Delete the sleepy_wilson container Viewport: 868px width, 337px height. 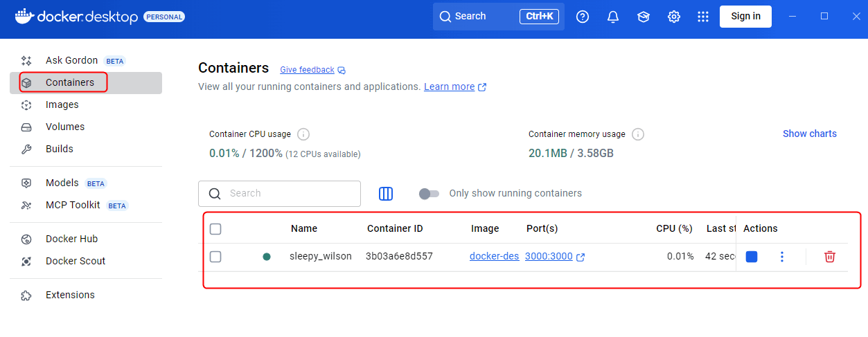[x=829, y=257]
